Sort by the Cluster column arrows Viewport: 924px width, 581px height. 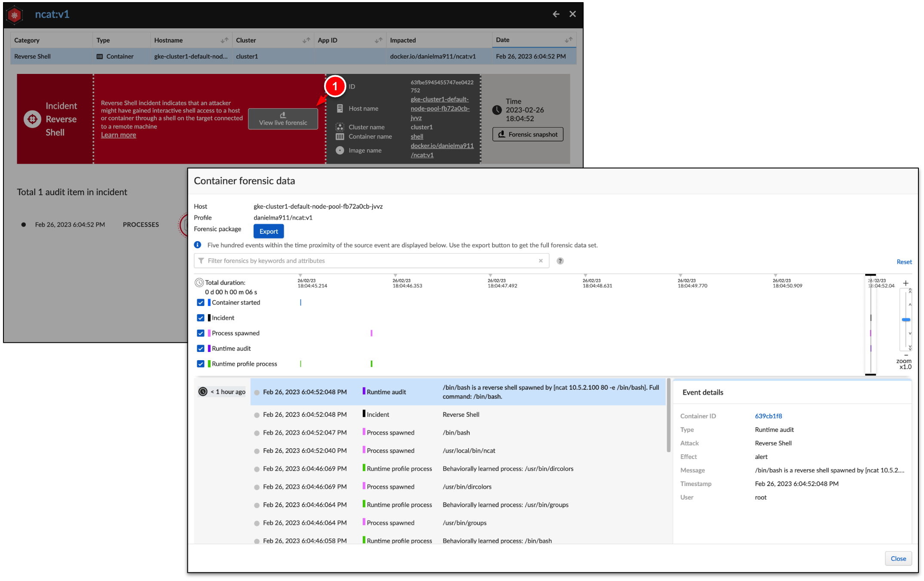pyautogui.click(x=306, y=40)
